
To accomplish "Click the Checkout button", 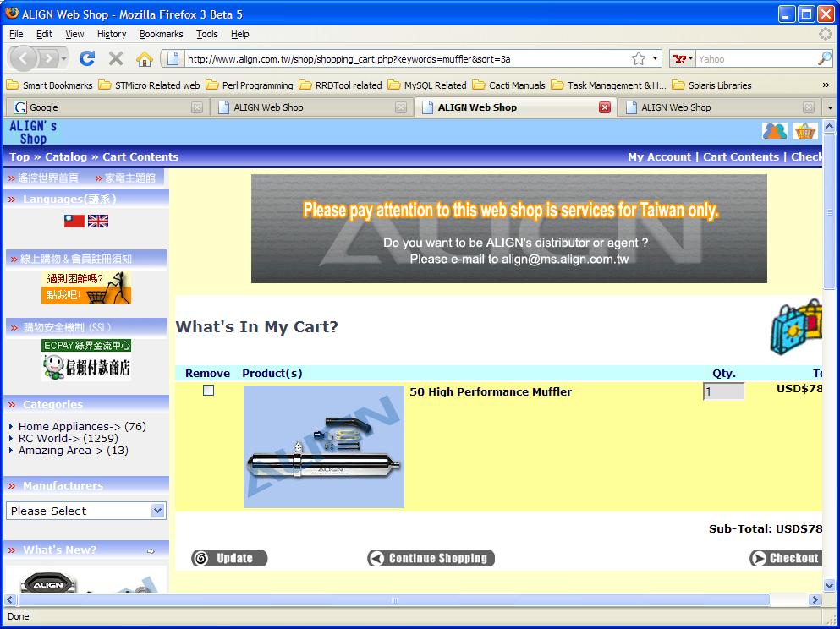I will (785, 558).
